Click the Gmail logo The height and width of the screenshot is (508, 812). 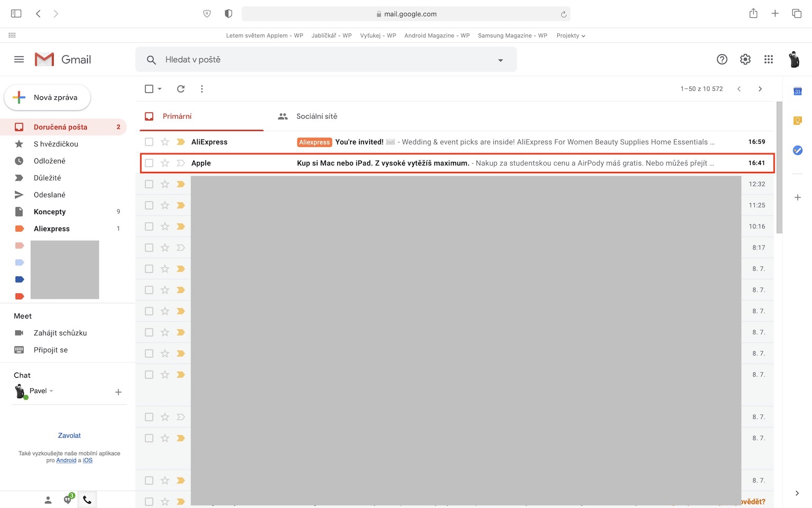pos(63,59)
